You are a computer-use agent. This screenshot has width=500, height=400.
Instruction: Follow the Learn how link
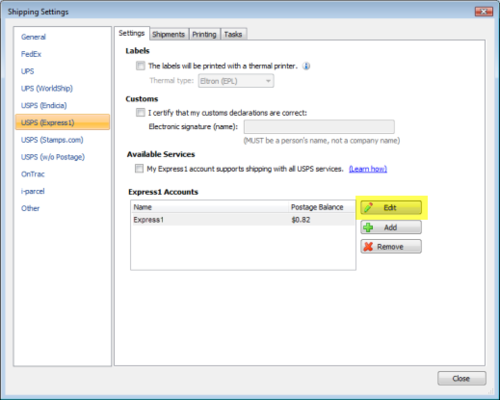coord(368,169)
